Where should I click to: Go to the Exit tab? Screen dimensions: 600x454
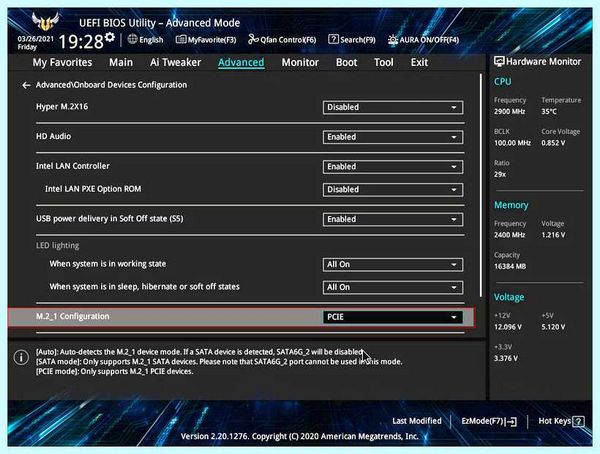[x=419, y=62]
